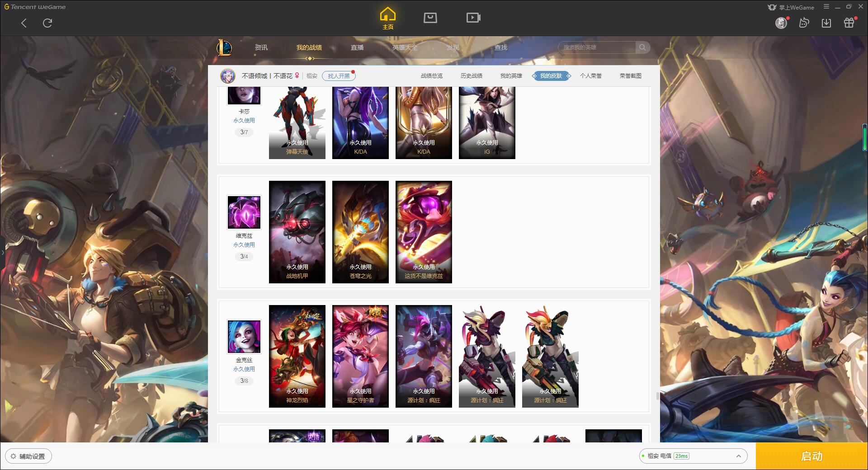Switch to 英雄大全 tab
868x470 pixels.
click(405, 47)
